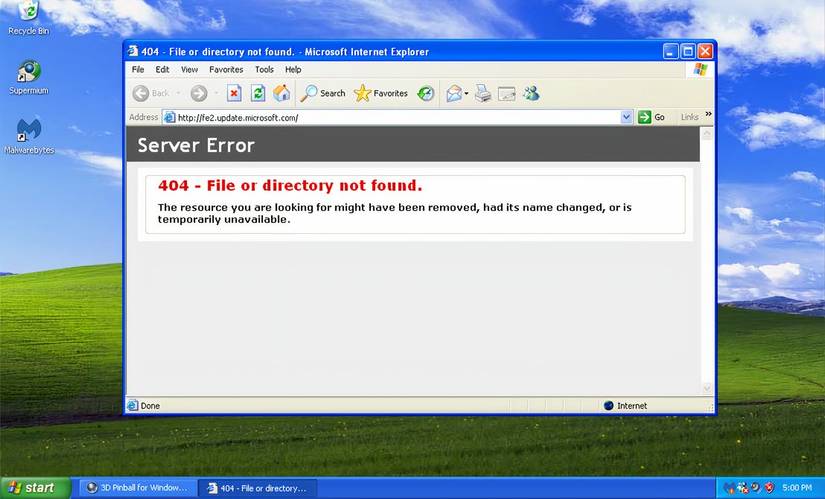Click the Done status bar text

pyautogui.click(x=150, y=406)
